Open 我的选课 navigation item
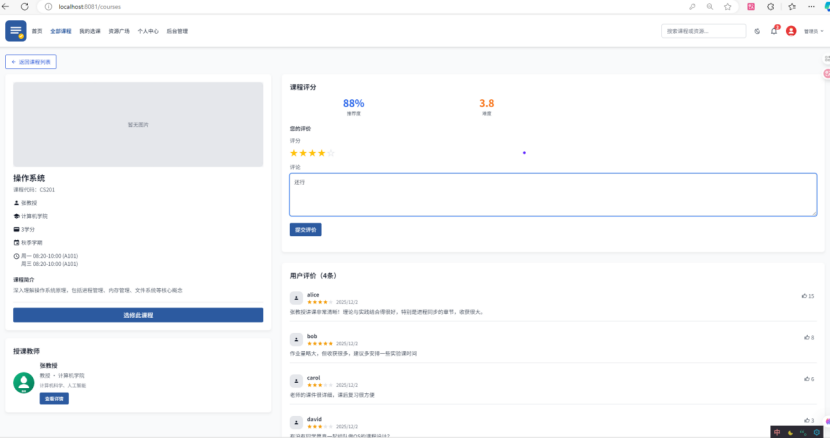 [x=90, y=31]
